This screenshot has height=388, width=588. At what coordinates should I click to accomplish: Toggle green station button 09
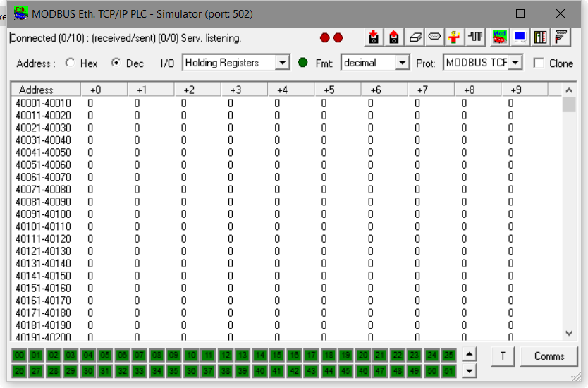pos(173,355)
